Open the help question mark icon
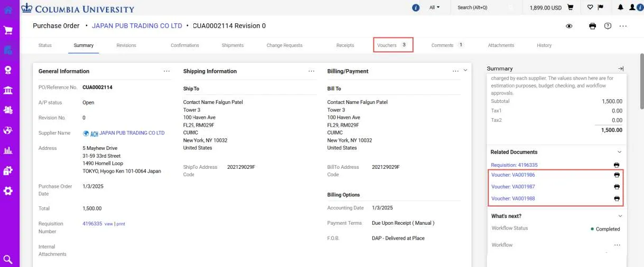The height and width of the screenshot is (267, 644). tap(608, 26)
